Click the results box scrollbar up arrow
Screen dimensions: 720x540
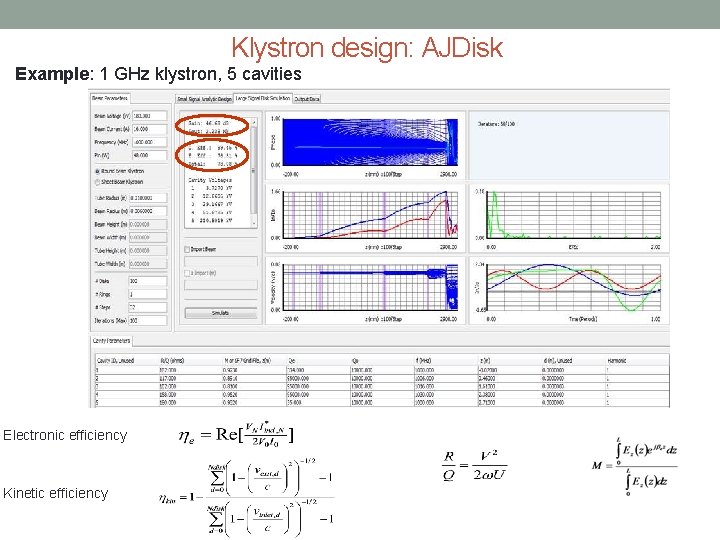pos(254,122)
